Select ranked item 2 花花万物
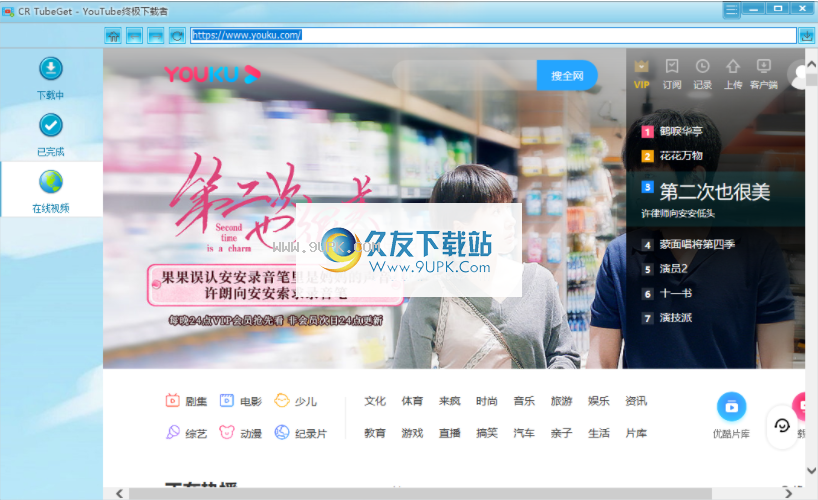The width and height of the screenshot is (818, 500). click(x=672, y=156)
